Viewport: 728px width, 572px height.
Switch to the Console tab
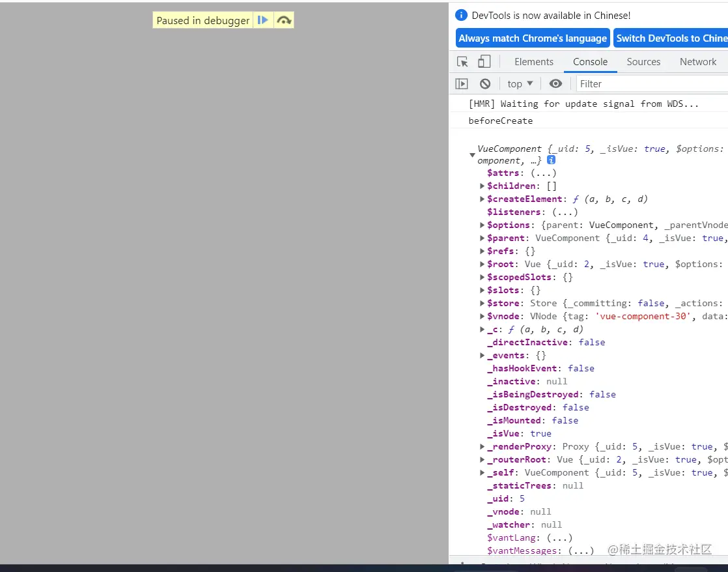[590, 62]
